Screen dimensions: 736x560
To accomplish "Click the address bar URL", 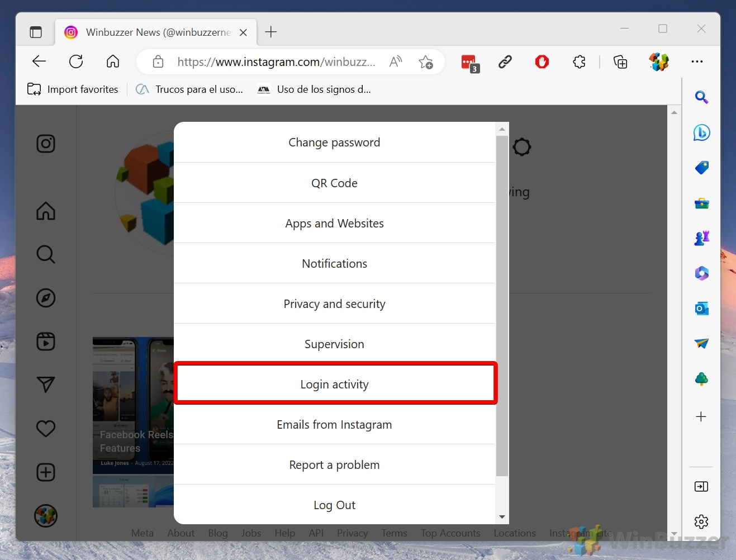I will pyautogui.click(x=276, y=61).
